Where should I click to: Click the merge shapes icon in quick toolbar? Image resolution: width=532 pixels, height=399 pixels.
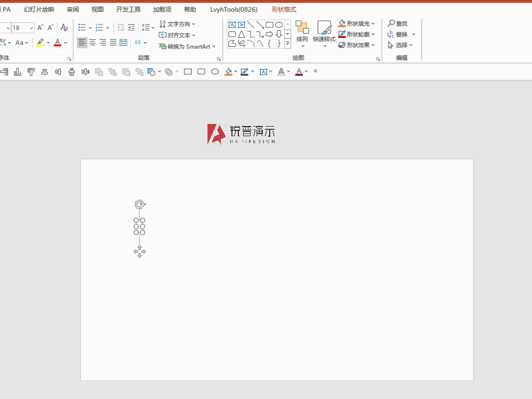(x=169, y=72)
